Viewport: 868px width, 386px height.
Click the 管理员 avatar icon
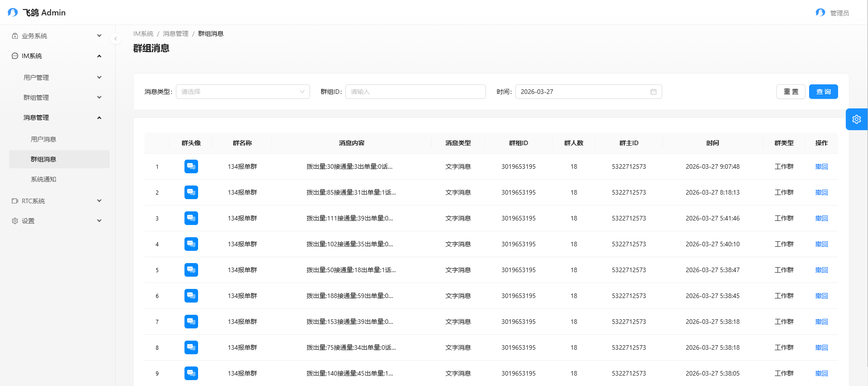click(820, 13)
